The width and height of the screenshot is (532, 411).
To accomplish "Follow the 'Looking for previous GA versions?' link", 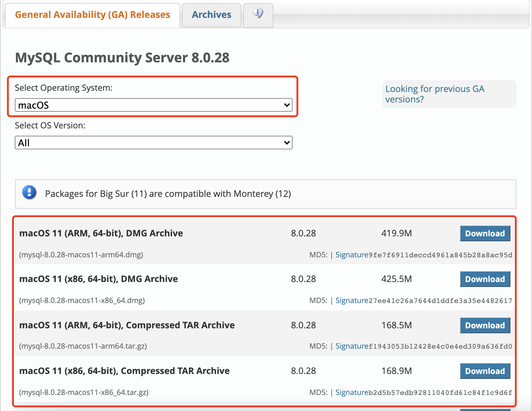I will tap(435, 94).
